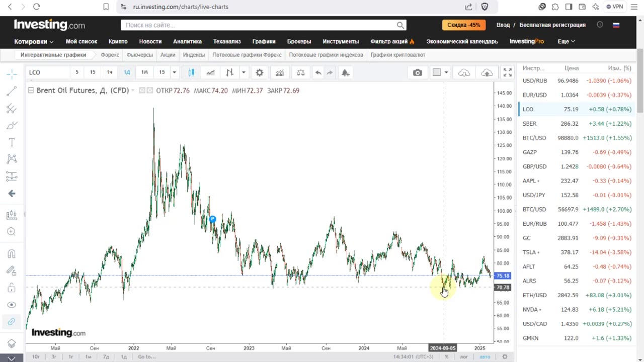Open the Теханализ menu item

point(227,41)
